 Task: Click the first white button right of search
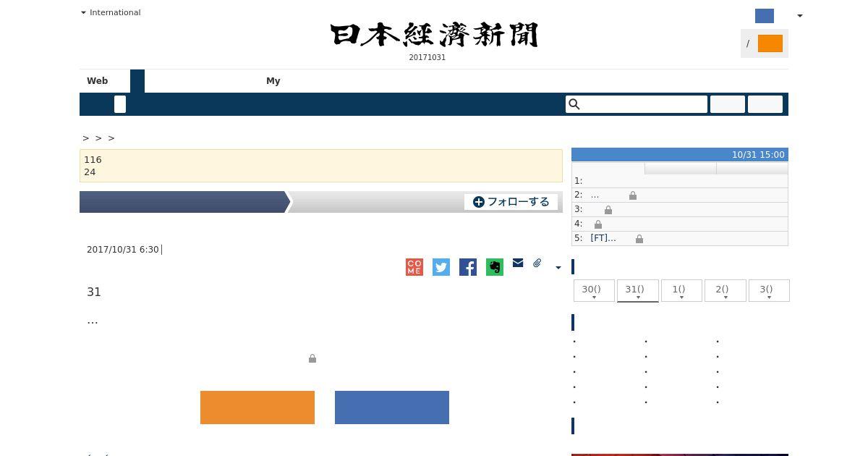[728, 104]
